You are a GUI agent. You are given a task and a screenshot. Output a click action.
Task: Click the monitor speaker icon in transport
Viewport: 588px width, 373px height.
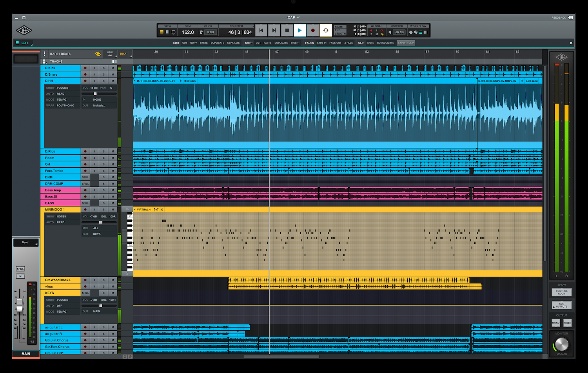390,32
